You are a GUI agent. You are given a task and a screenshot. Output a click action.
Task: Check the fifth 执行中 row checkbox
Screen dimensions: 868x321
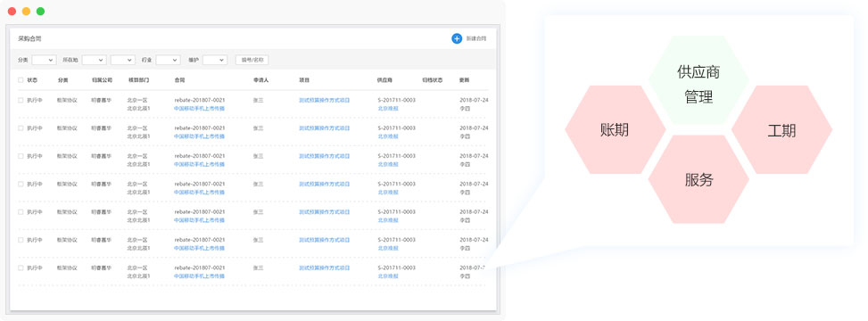pos(21,212)
